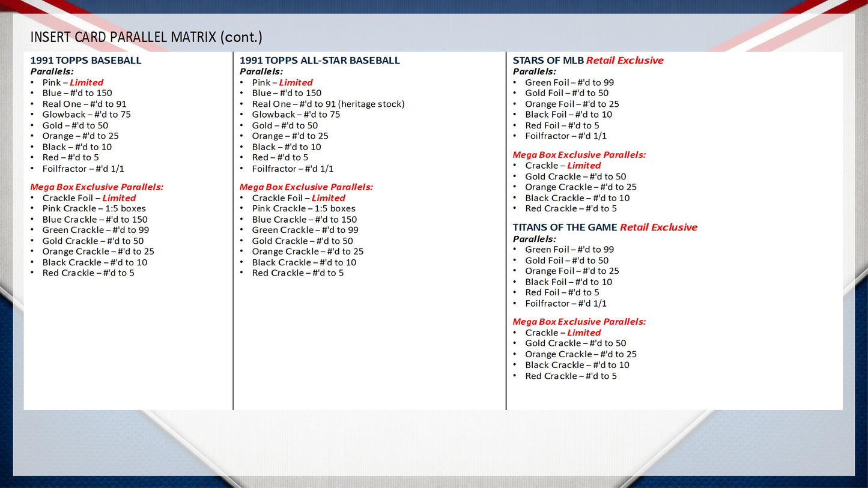Click "Foilfractor – #'d 1/1" in 1991 Topps Baseball

[83, 169]
